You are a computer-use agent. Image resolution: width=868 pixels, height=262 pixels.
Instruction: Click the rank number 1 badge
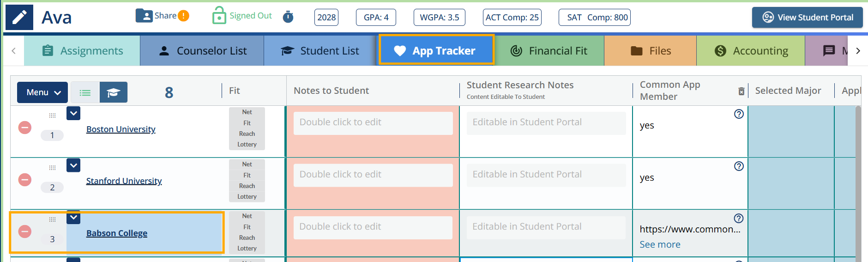pos(52,135)
